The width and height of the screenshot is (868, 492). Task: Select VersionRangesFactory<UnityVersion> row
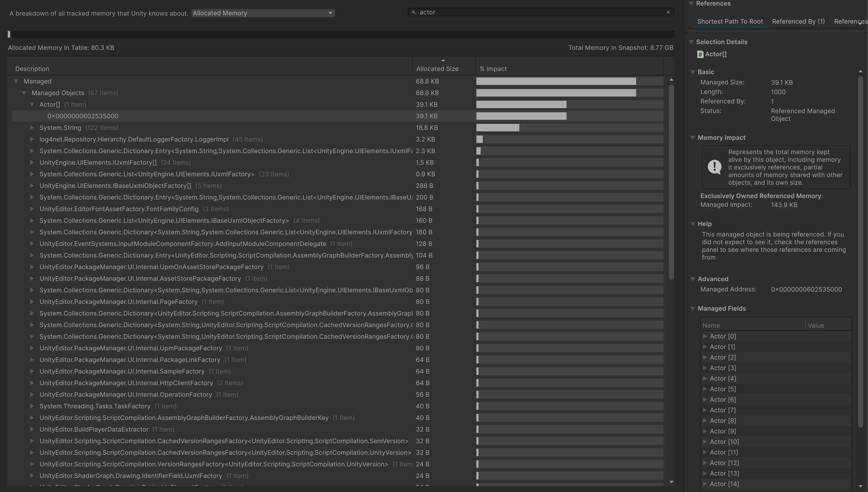point(338,464)
